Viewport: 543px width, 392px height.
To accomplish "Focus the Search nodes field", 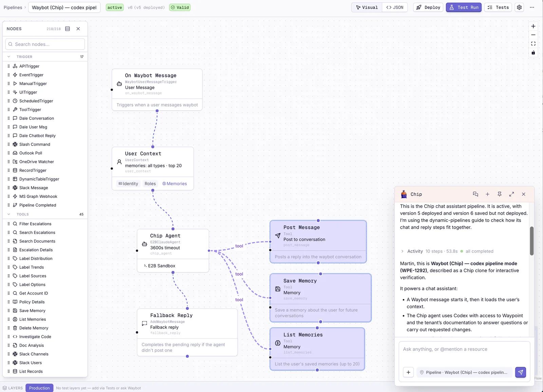I will 45,44.
